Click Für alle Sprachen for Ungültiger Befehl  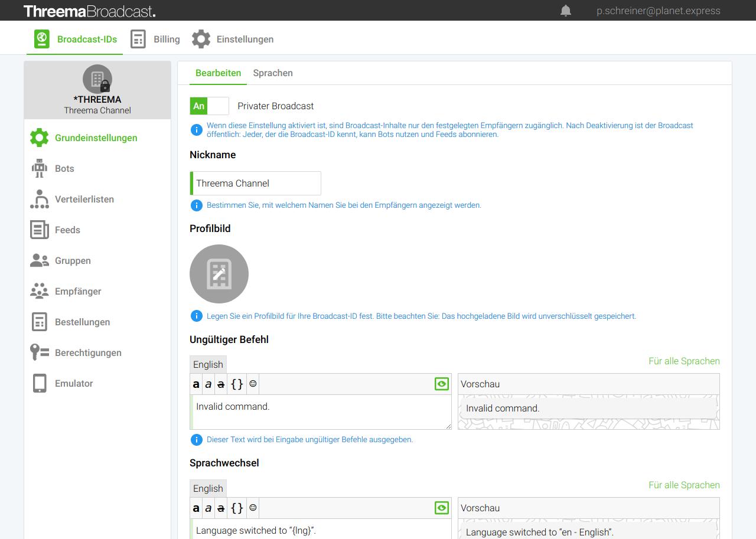click(x=684, y=361)
